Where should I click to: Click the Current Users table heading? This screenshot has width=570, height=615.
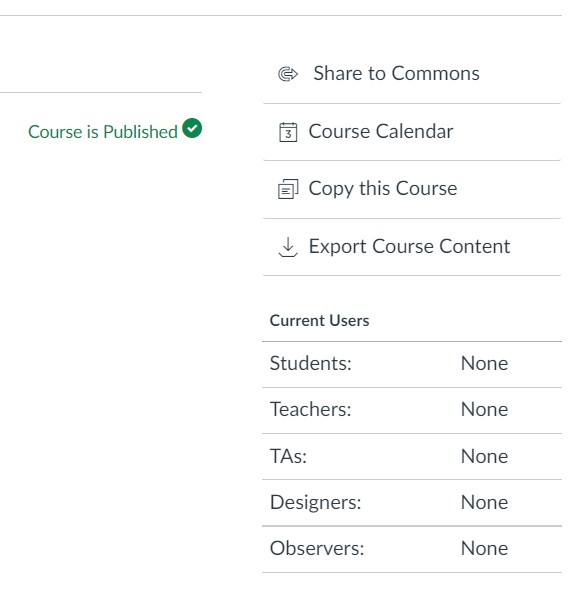319,320
